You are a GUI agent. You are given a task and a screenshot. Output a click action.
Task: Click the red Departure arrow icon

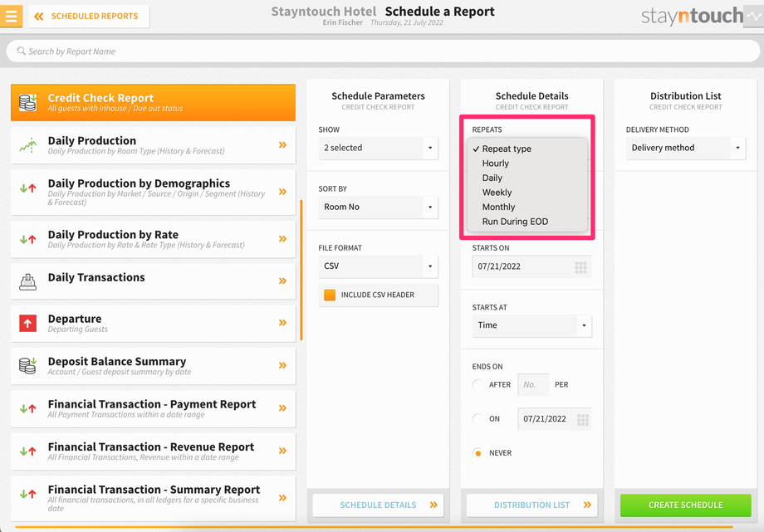pyautogui.click(x=27, y=323)
